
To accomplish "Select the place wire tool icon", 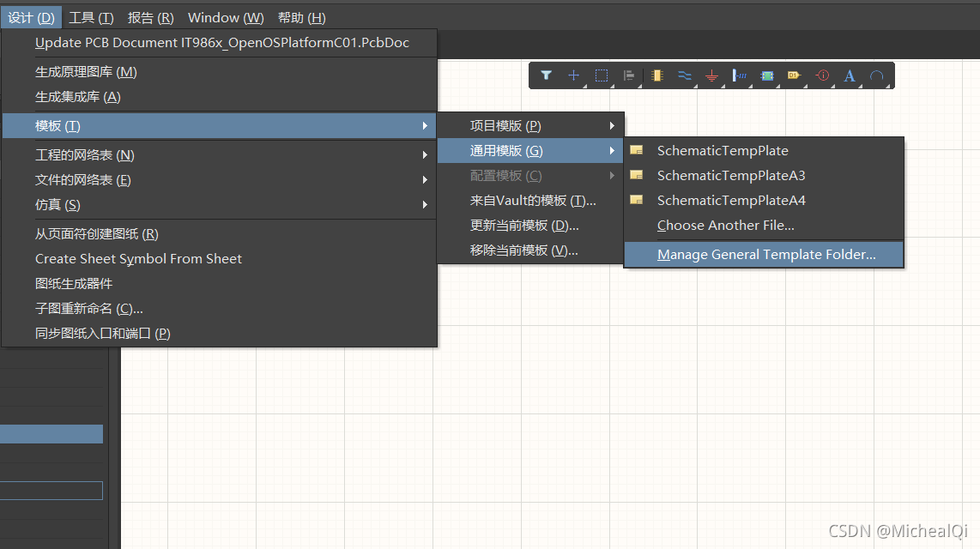I will click(684, 75).
